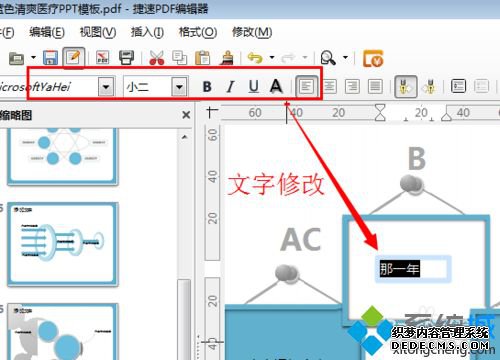This screenshot has width=500, height=360.
Task: Click the hourglass indent marker on ruler
Action: coord(380,113)
